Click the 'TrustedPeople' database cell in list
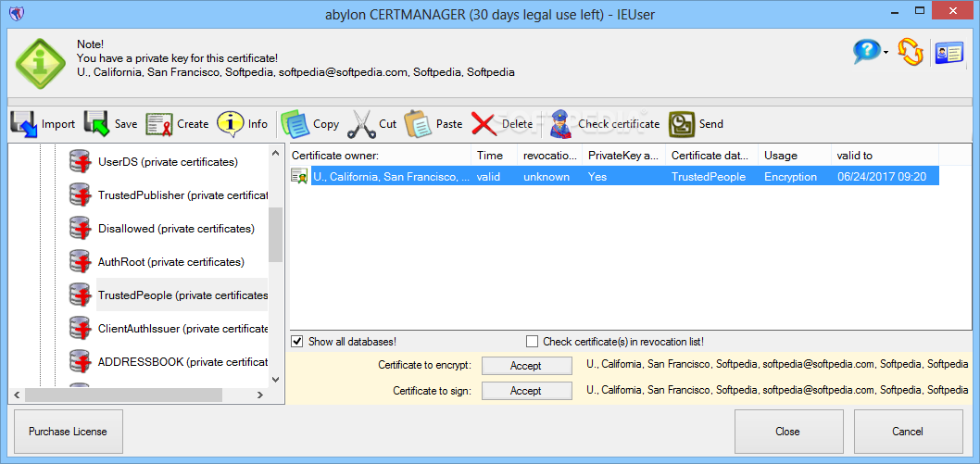The image size is (980, 464). 708,177
